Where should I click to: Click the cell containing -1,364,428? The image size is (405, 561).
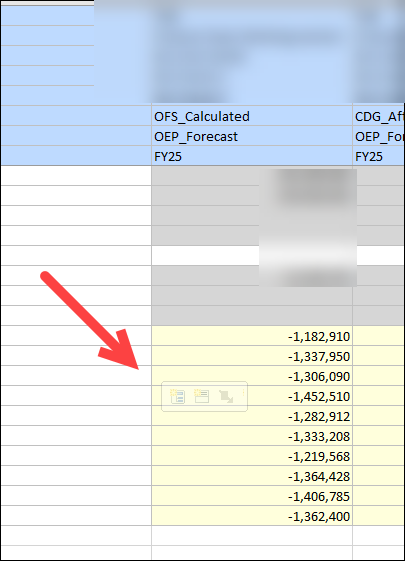pos(252,476)
